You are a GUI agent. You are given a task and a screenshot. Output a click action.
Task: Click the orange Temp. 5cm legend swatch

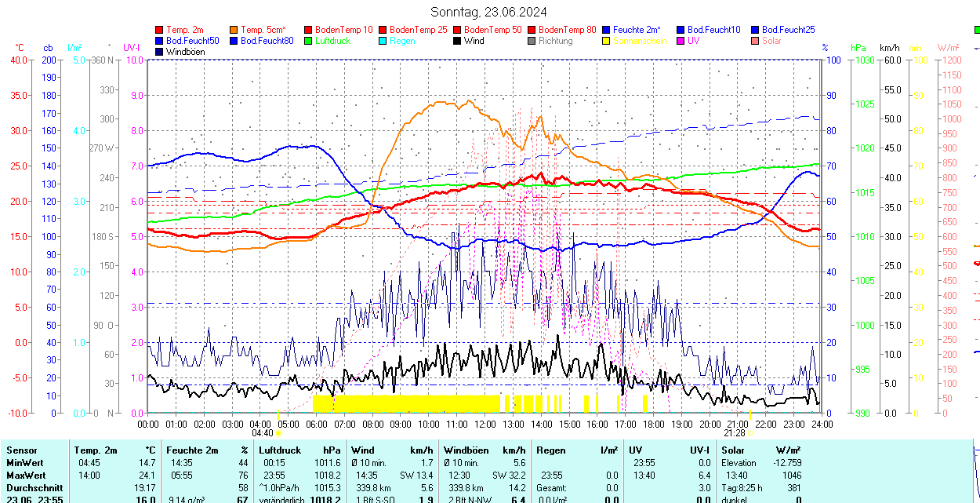coord(234,30)
